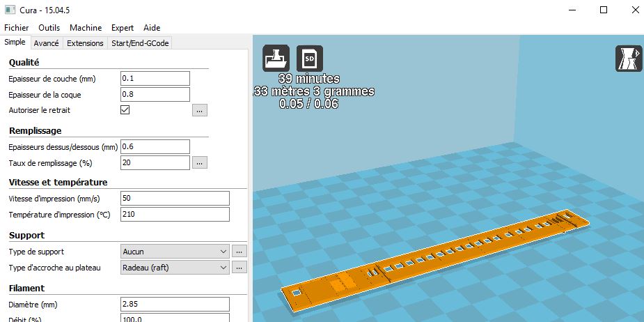
Task: Click the Taux de remplissage input field
Action: coord(155,162)
